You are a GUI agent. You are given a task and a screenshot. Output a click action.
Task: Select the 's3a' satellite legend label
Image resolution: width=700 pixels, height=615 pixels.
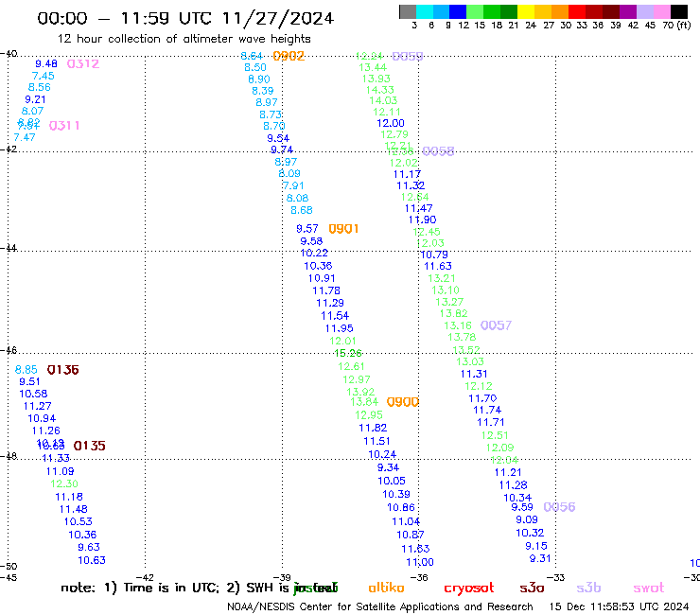pyautogui.click(x=532, y=588)
